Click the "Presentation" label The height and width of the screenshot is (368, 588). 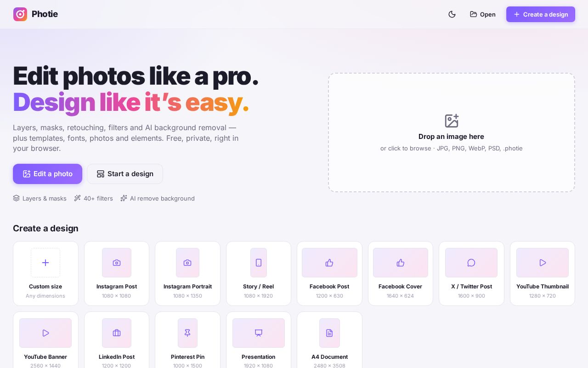pyautogui.click(x=259, y=357)
